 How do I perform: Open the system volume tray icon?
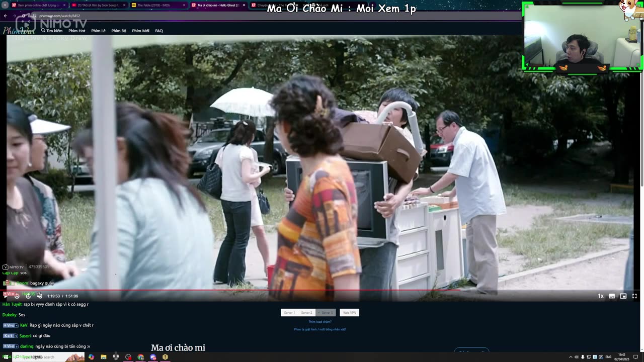pos(577,357)
